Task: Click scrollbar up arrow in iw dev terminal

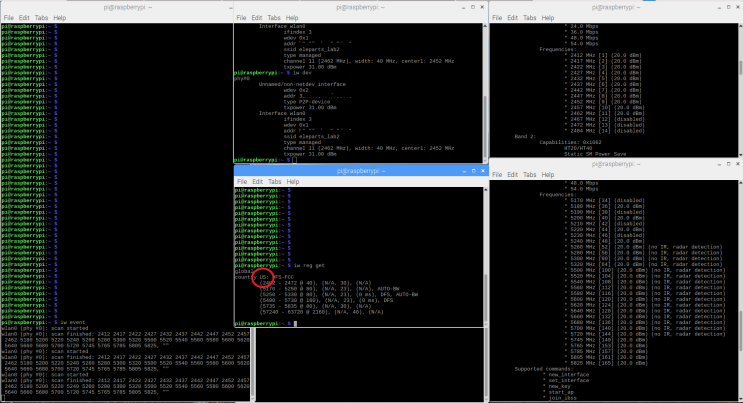Action: 485,26
